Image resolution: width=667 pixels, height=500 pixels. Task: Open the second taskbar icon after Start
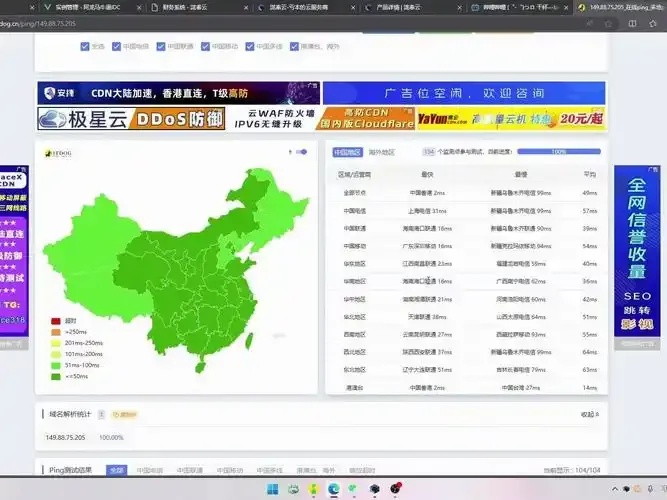pyautogui.click(x=293, y=489)
